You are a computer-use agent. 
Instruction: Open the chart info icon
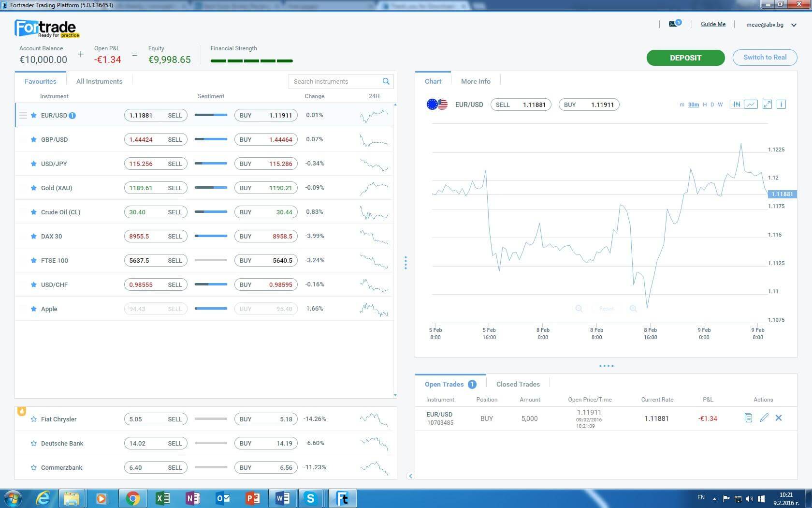click(x=781, y=105)
